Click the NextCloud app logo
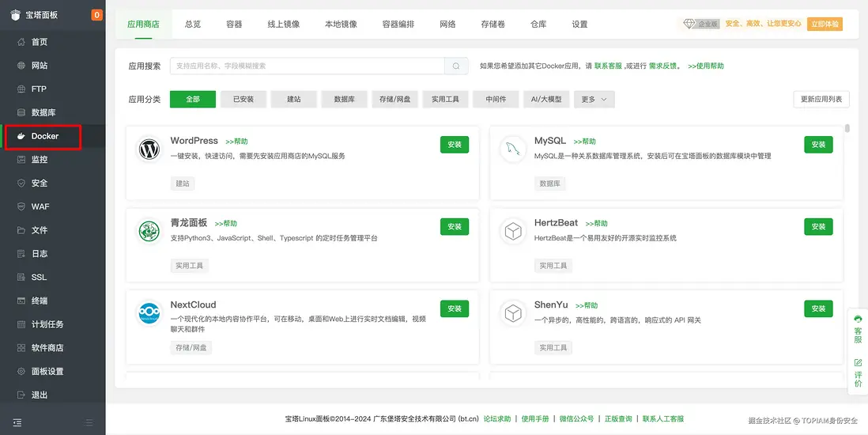This screenshot has height=435, width=868. (149, 314)
